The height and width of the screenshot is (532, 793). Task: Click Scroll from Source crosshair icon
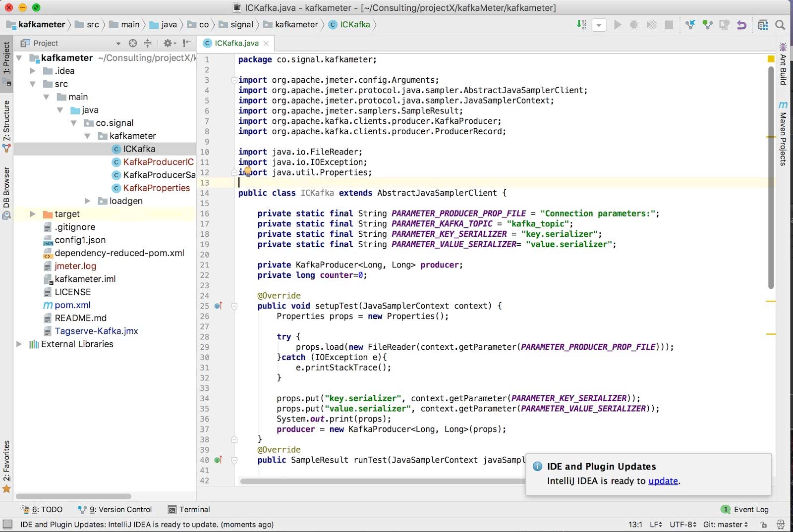[x=132, y=43]
